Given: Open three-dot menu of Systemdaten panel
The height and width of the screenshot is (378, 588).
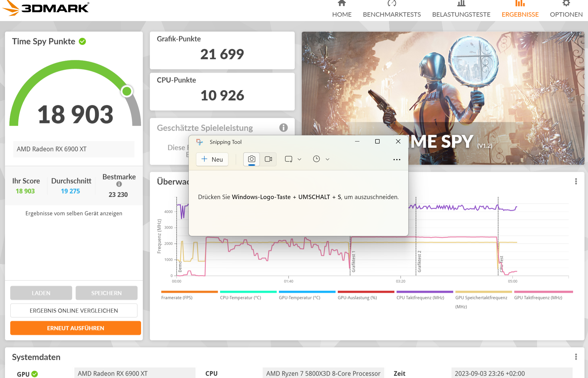Looking at the screenshot, I should pyautogui.click(x=576, y=357).
